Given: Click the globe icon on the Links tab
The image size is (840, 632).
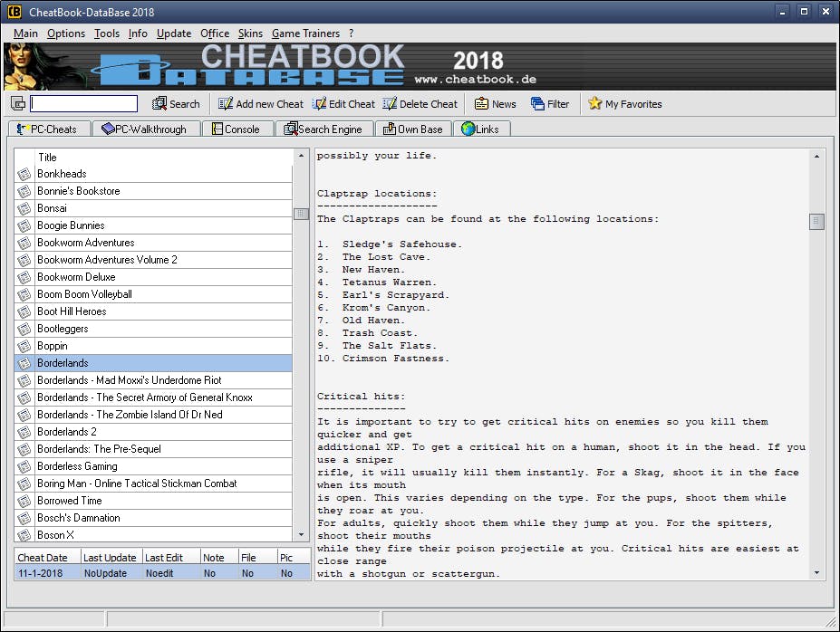Looking at the screenshot, I should 468,129.
